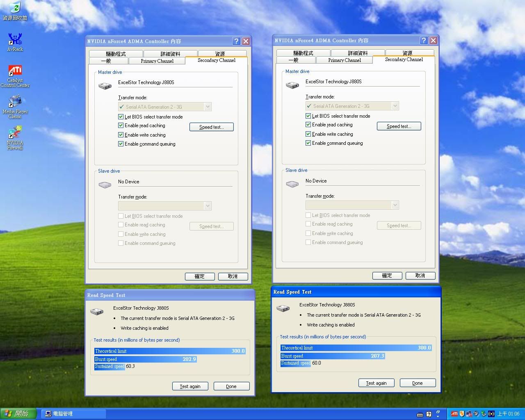Open the 詳細資料 tab in the right window
Image resolution: width=525 pixels, height=420 pixels.
coord(358,53)
